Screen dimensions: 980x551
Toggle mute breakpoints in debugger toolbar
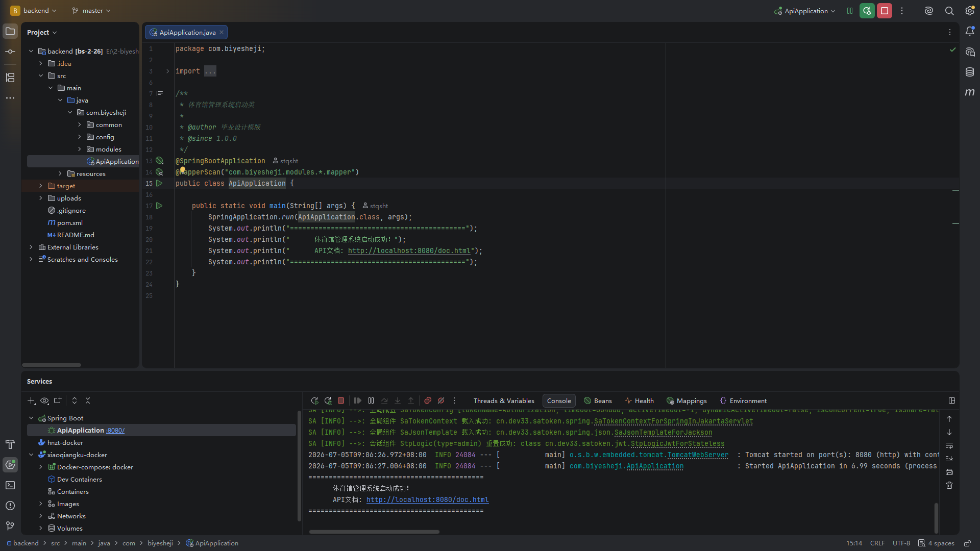click(441, 401)
